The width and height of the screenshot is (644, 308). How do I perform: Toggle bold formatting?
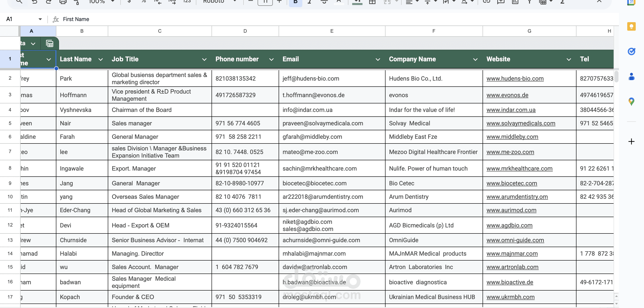click(x=295, y=2)
